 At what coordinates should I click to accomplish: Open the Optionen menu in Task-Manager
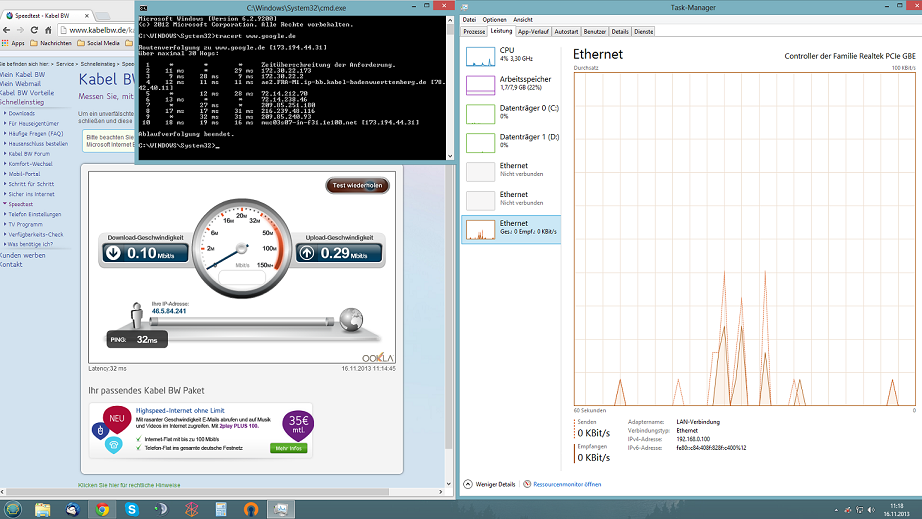[495, 19]
